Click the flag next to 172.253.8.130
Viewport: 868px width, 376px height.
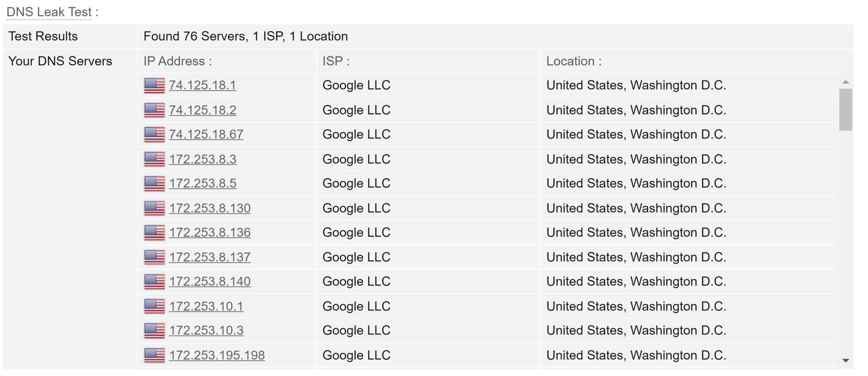click(x=154, y=208)
